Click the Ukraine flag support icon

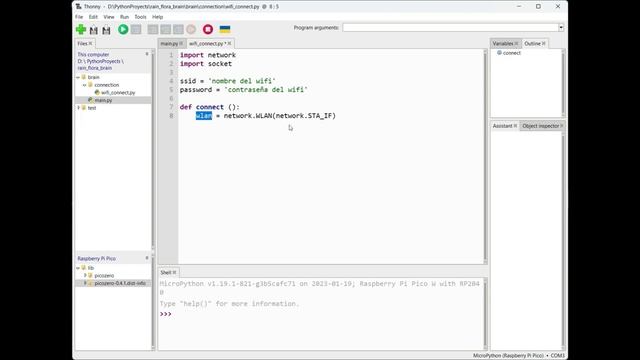(x=225, y=29)
